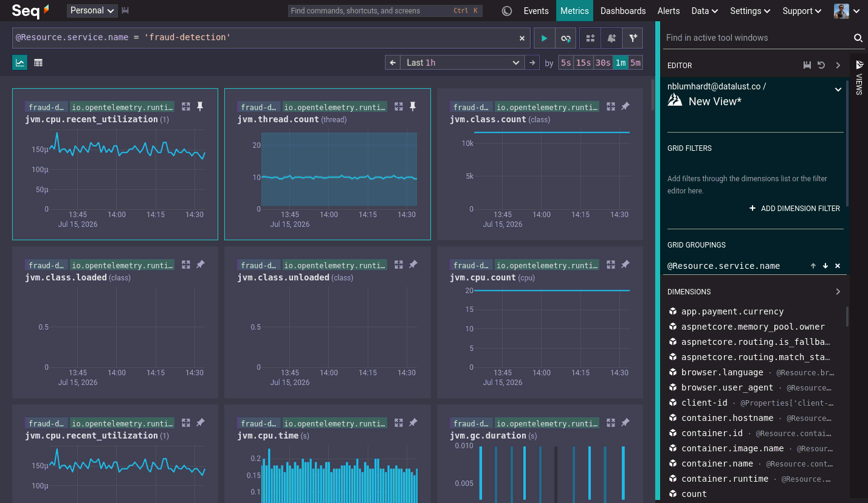
Task: Open the Last 1h time range dropdown
Action: click(x=463, y=63)
